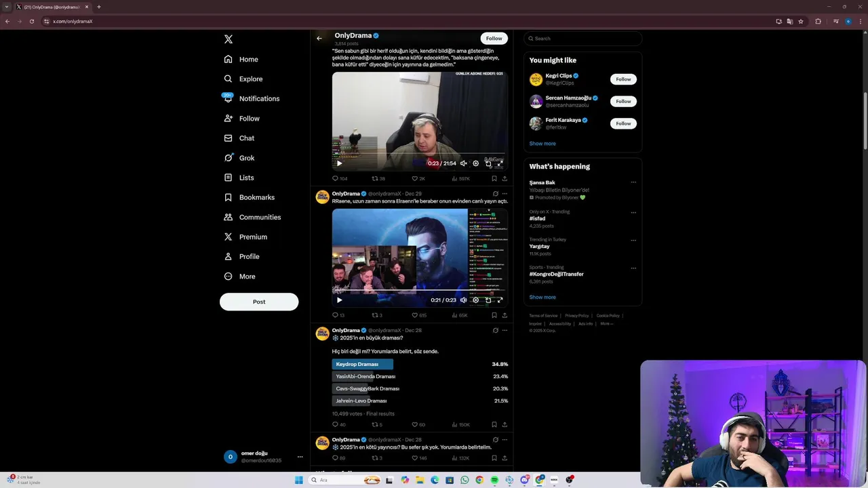Follow Kegri Clips
Viewport: 868px width, 488px height.
[623, 79]
